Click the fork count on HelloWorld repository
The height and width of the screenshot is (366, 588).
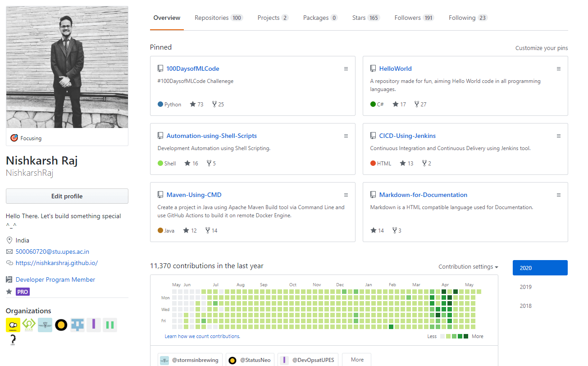coord(420,104)
